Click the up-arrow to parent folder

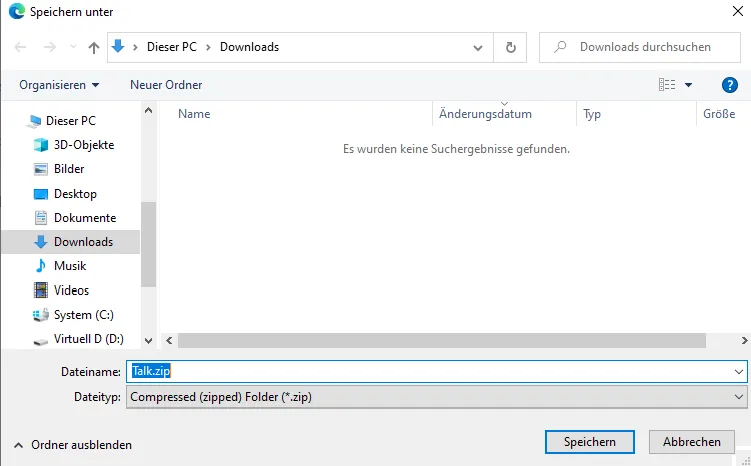coord(94,47)
